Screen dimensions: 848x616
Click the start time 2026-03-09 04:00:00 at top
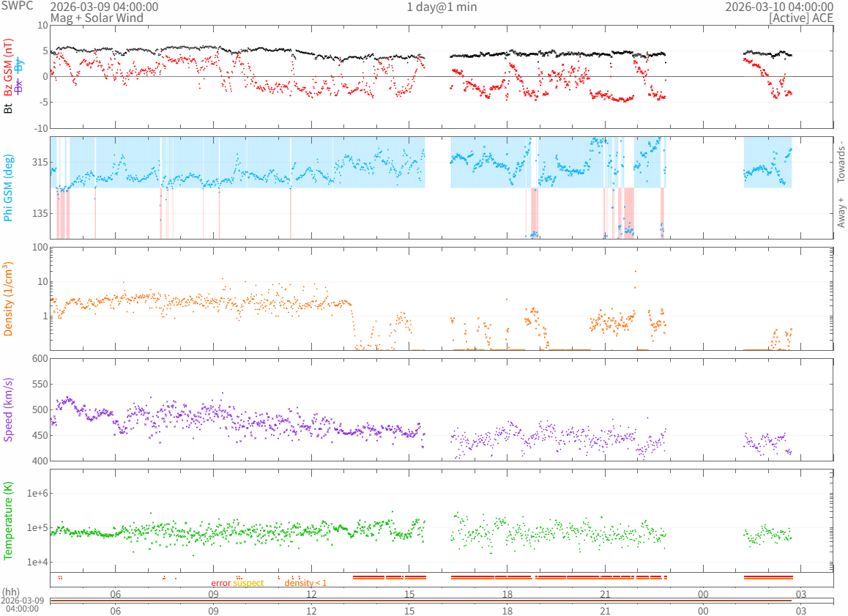(x=104, y=7)
